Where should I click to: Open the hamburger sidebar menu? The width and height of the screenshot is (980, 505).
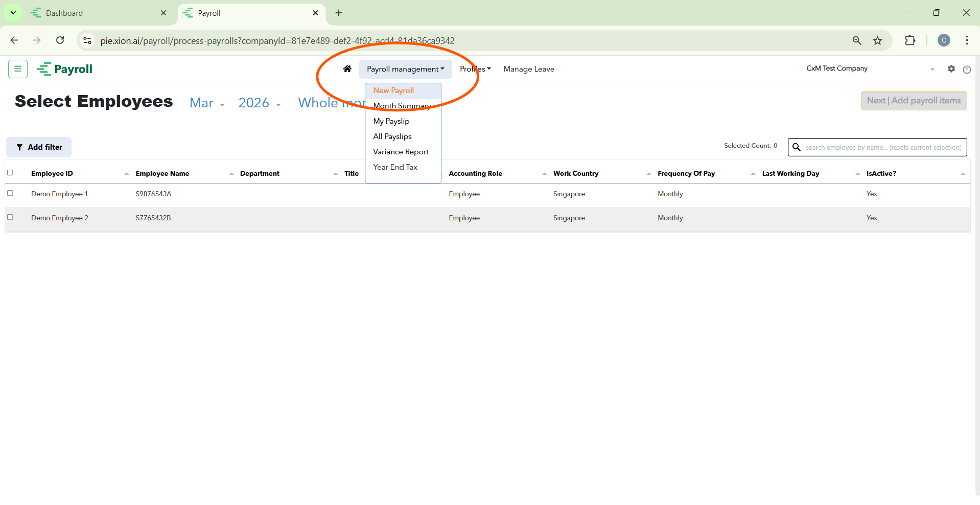[18, 69]
